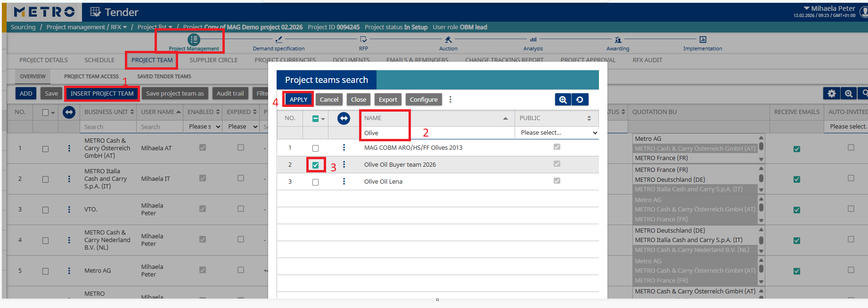Click the ADD button

(26, 93)
